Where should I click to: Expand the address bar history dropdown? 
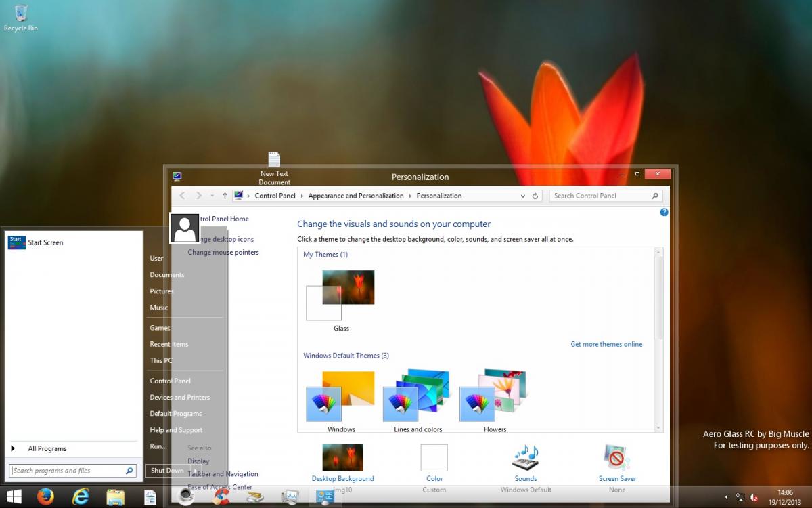tap(523, 196)
